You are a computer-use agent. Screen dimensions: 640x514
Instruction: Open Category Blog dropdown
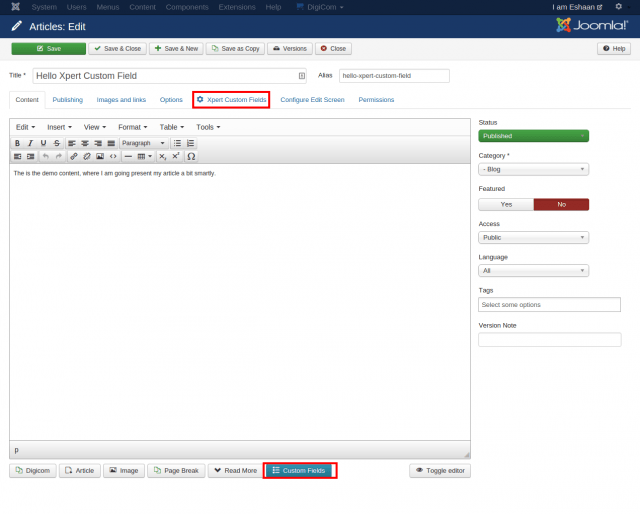click(x=533, y=169)
